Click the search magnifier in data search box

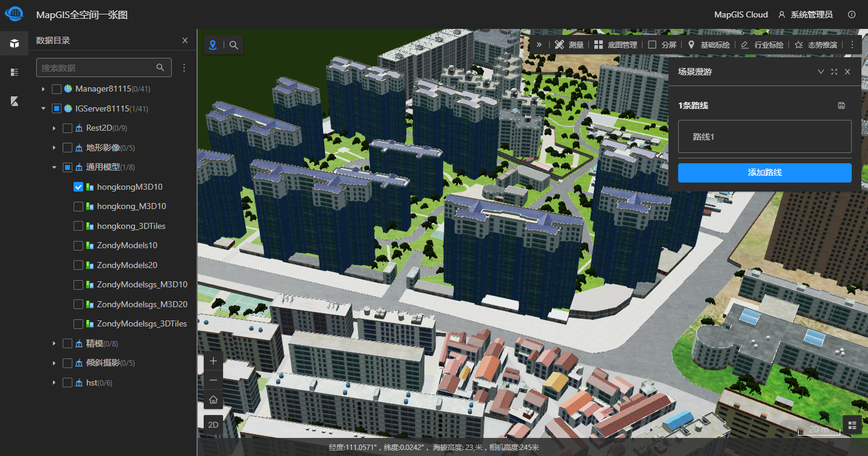click(x=160, y=67)
